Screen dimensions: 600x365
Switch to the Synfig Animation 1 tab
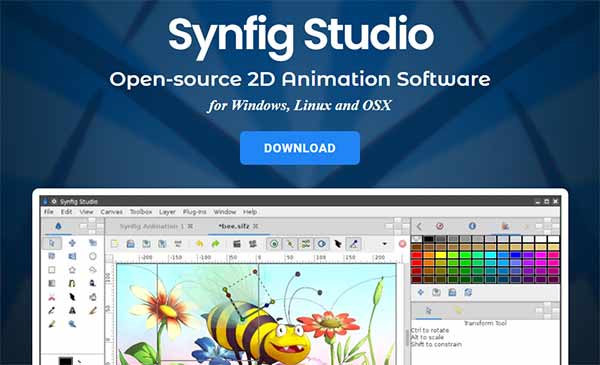point(152,226)
